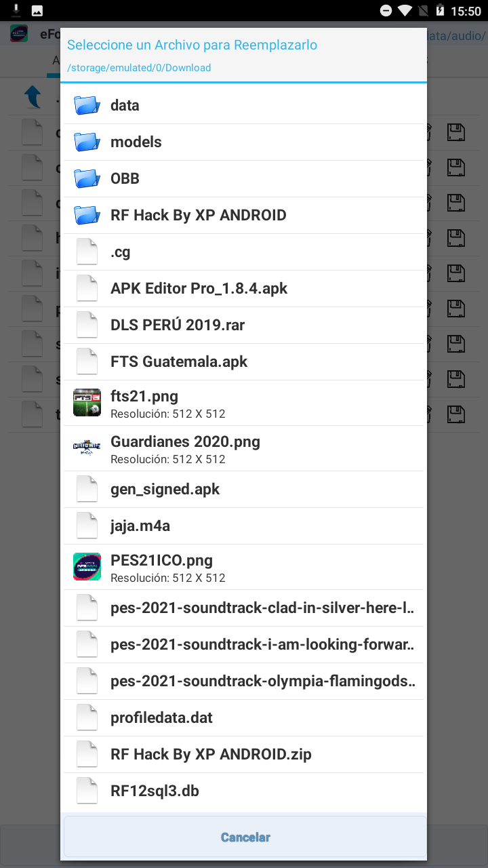
Task: Select jaja.m4a file icon
Action: click(87, 526)
